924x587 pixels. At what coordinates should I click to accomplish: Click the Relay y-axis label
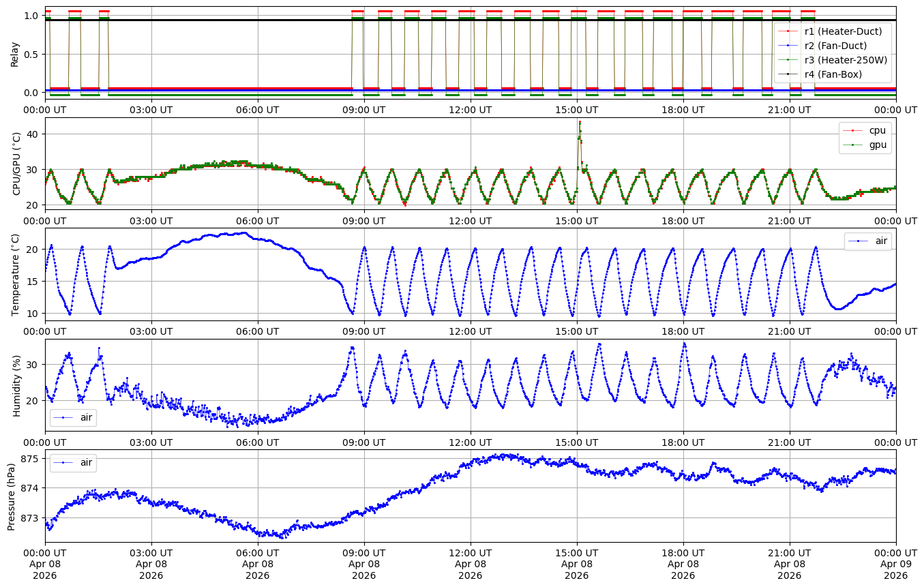tap(15, 53)
